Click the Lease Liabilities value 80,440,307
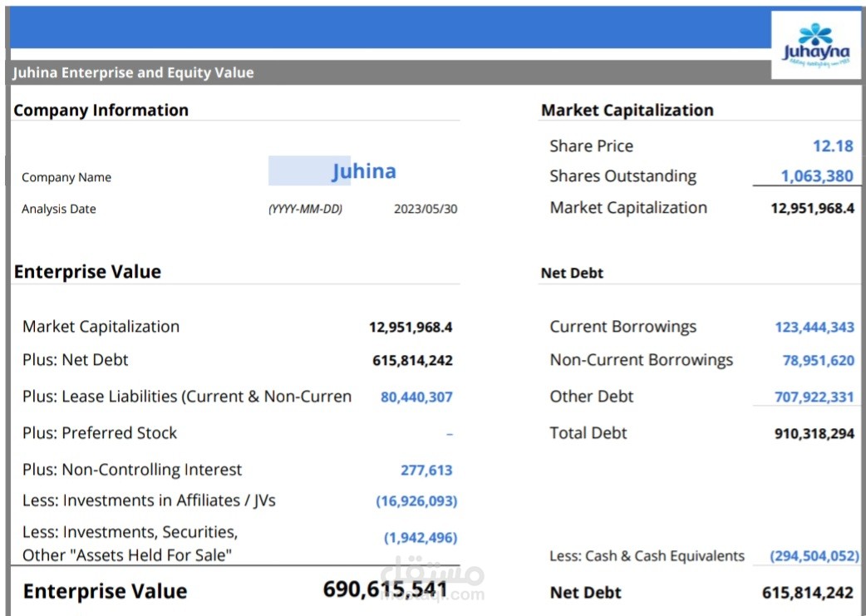This screenshot has height=616, width=866. (x=416, y=397)
